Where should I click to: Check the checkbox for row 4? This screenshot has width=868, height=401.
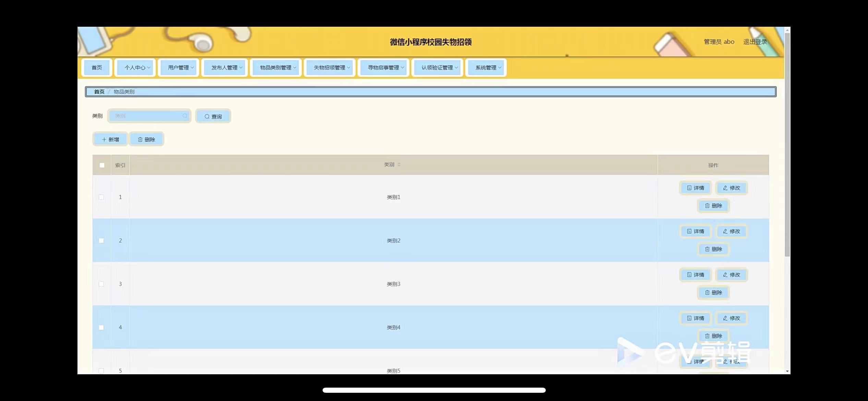pyautogui.click(x=101, y=327)
